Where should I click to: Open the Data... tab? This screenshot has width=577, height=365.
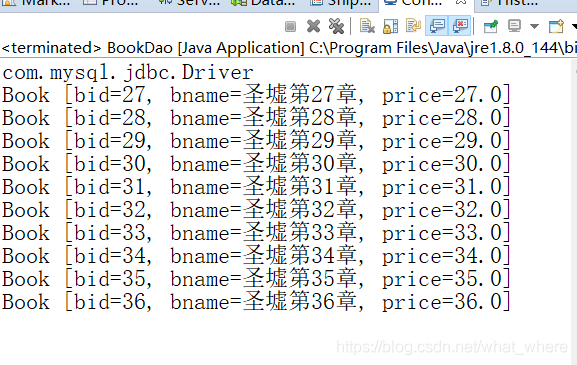click(263, 3)
